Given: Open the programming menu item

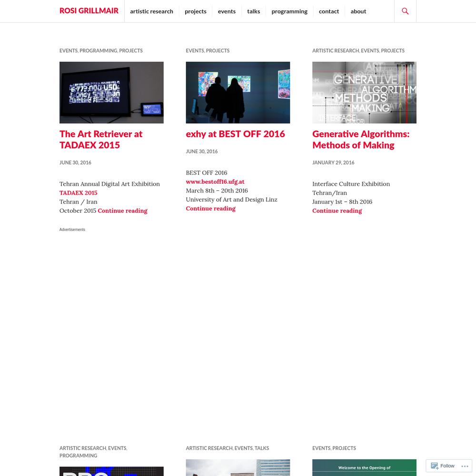Looking at the screenshot, I should point(289,11).
